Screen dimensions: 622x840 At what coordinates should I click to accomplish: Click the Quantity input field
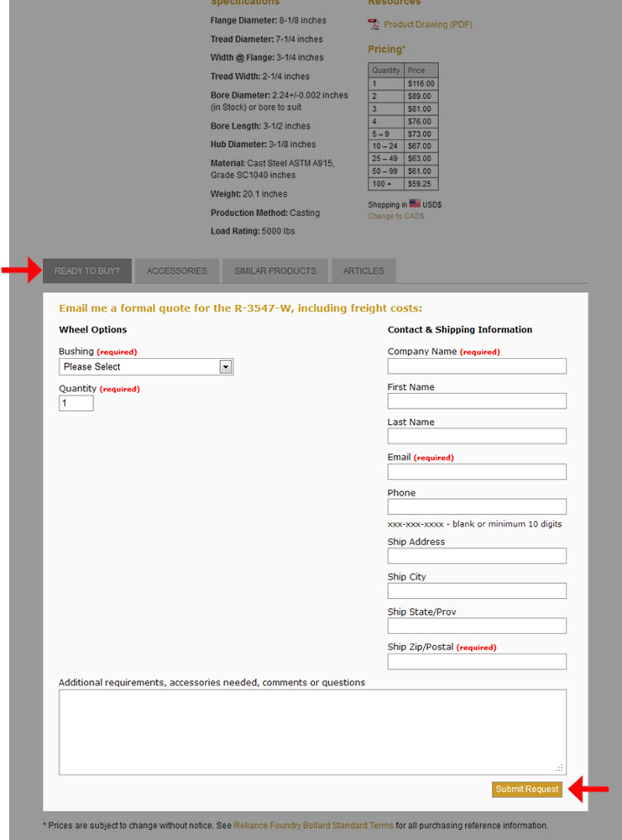76,403
